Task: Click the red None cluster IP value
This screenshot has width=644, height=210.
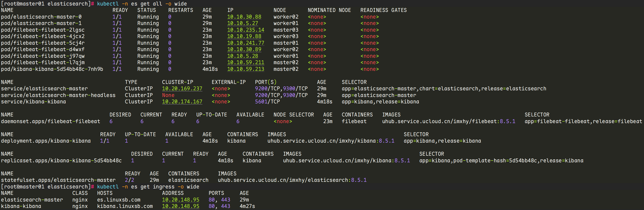Action: (168, 95)
